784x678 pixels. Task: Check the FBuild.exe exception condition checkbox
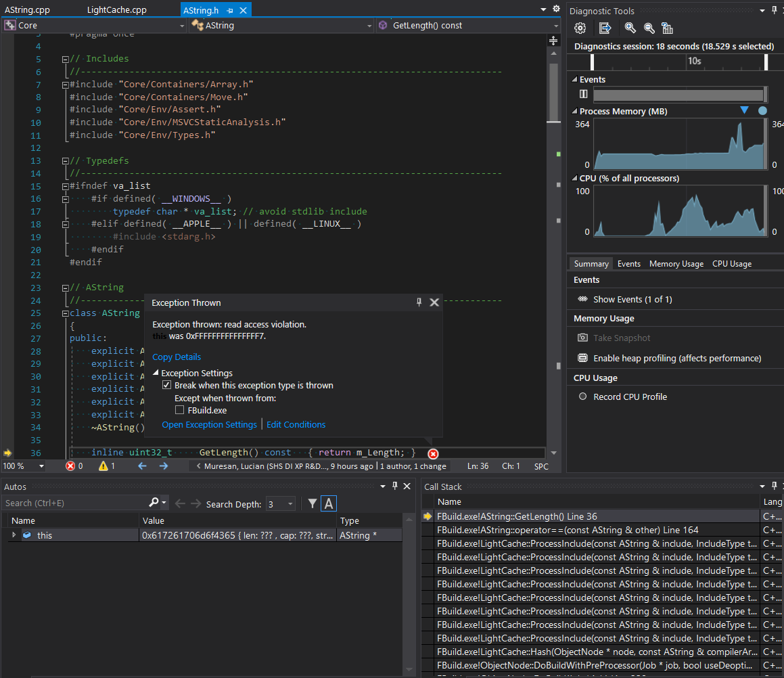[x=179, y=410]
